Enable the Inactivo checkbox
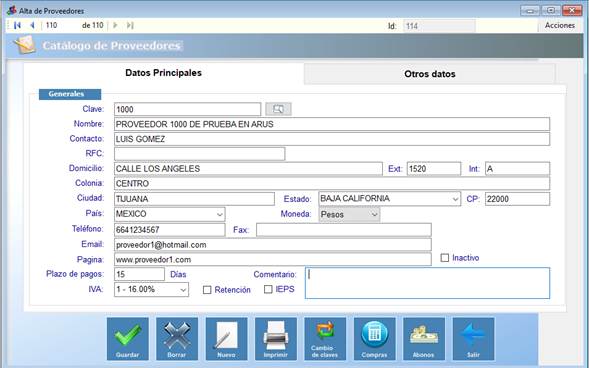This screenshot has height=368, width=589. click(445, 258)
